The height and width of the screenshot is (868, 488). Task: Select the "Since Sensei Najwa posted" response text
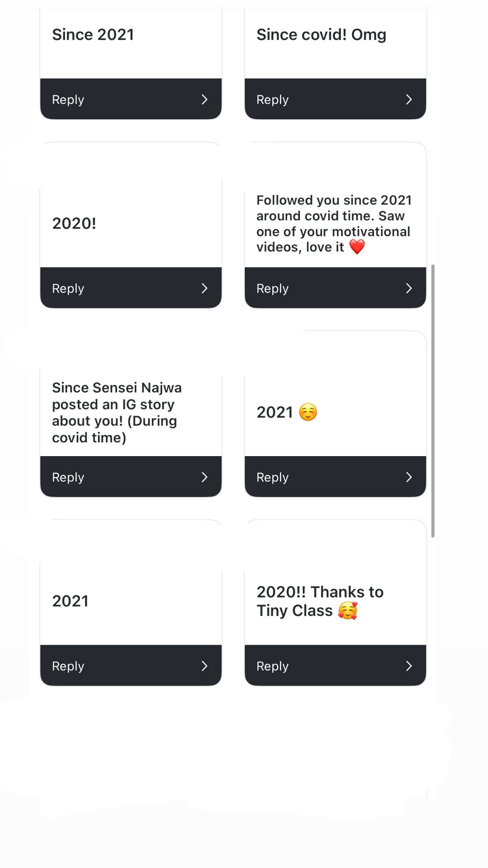pos(117,412)
